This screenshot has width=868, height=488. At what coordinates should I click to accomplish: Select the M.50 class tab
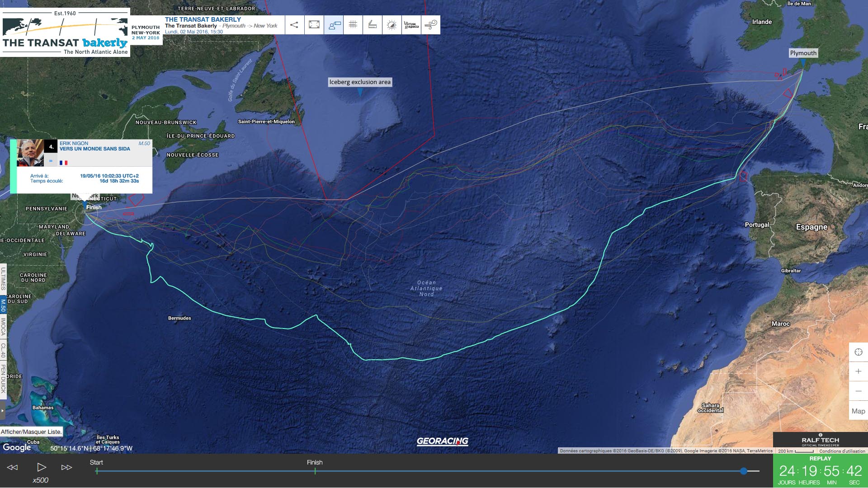[x=3, y=305]
